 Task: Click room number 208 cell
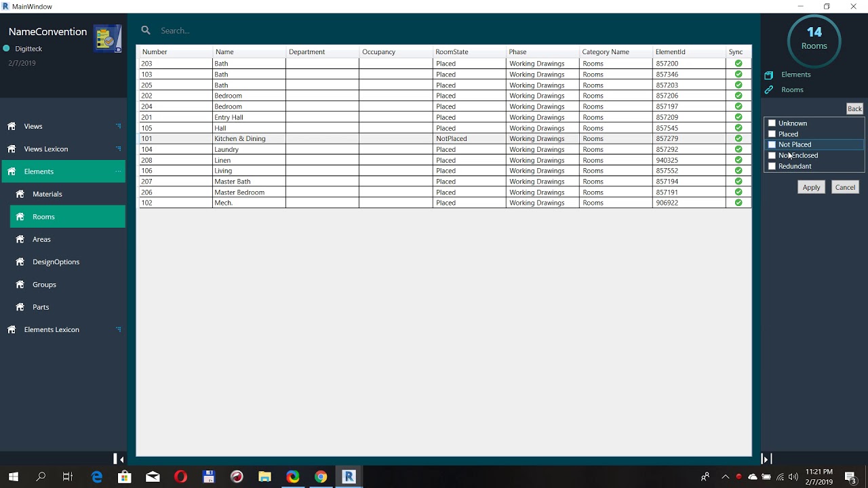[176, 160]
